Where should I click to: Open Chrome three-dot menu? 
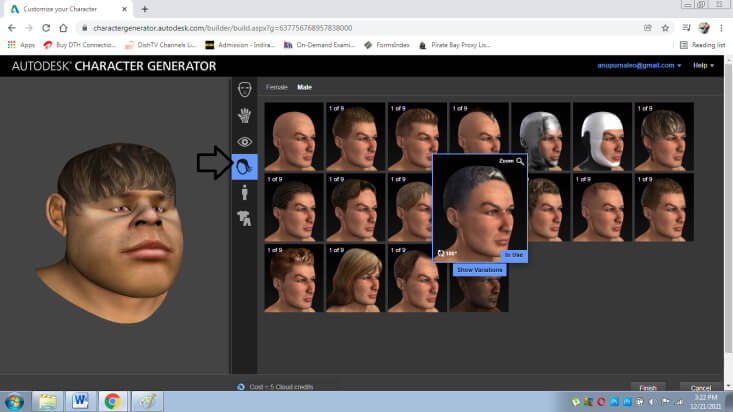point(721,28)
